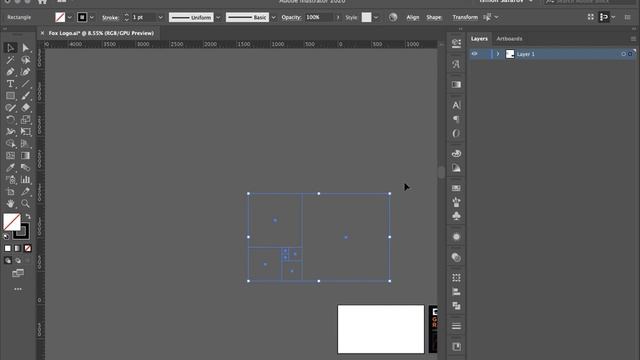This screenshot has height=360, width=640.
Task: Select the Symbol Sprayer tool
Action: click(10, 180)
